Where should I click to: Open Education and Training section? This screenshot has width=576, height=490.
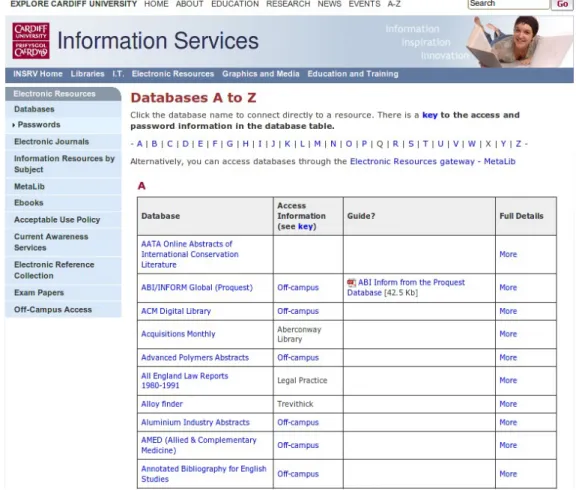(x=353, y=74)
